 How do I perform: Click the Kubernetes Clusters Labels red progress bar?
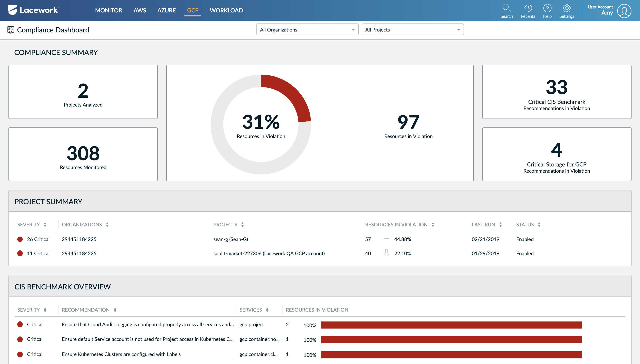pos(451,354)
